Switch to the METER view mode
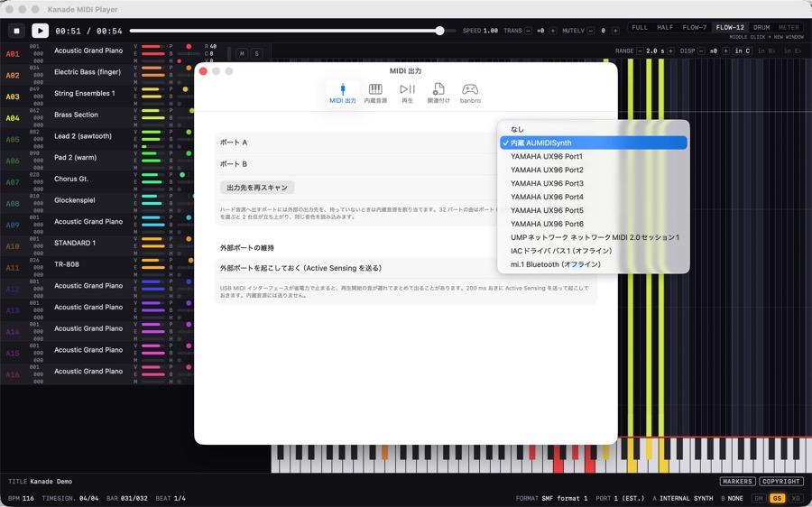This screenshot has height=507, width=812. pyautogui.click(x=789, y=27)
